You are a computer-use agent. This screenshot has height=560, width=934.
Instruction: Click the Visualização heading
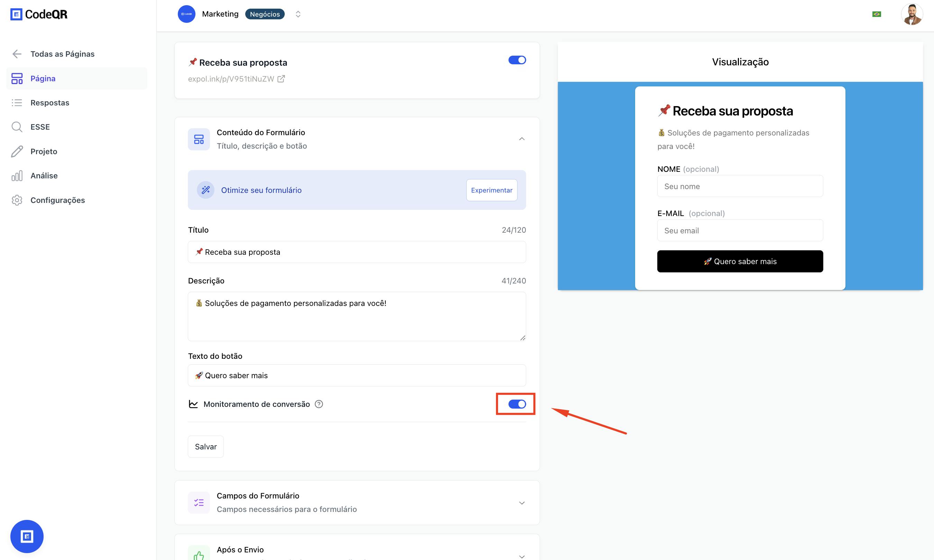coord(740,62)
